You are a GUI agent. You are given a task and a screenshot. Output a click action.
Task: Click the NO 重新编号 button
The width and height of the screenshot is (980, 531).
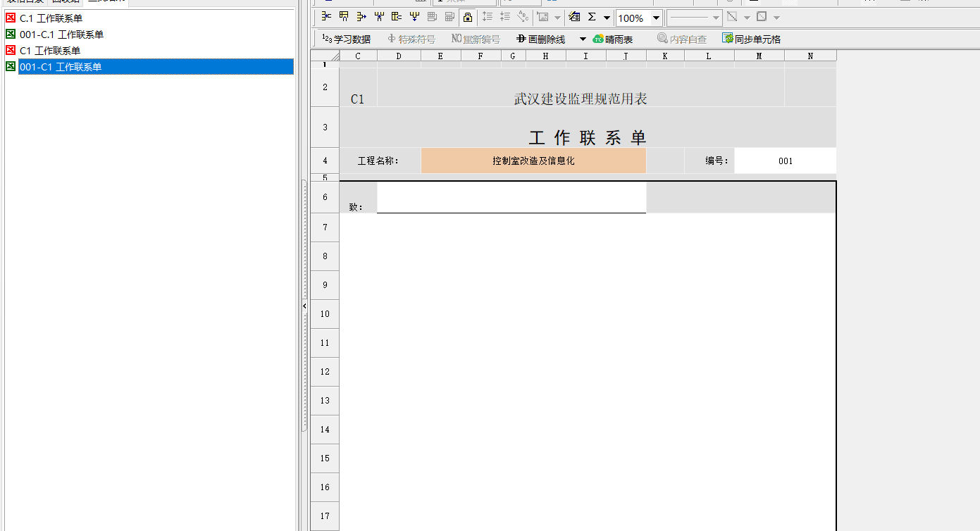coord(476,39)
